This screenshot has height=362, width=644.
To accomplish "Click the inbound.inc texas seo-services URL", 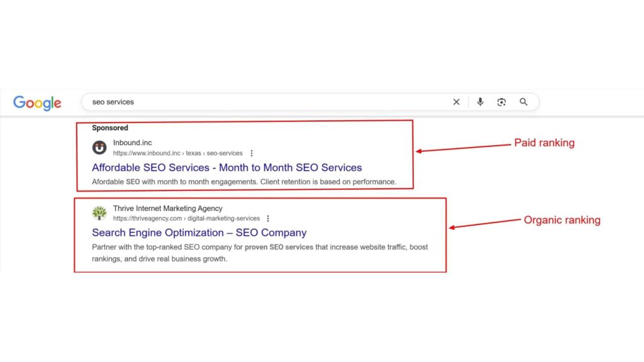I will pyautogui.click(x=177, y=153).
